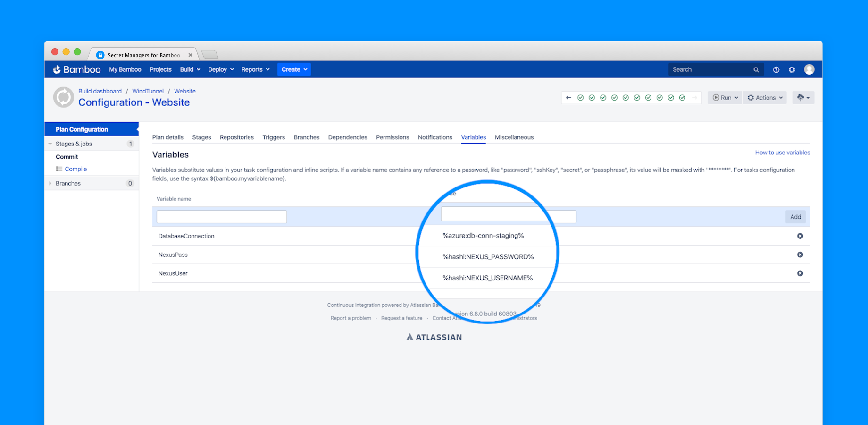Click the Bamboo logo in header
Viewport: 868px width, 425px height.
[x=76, y=69]
